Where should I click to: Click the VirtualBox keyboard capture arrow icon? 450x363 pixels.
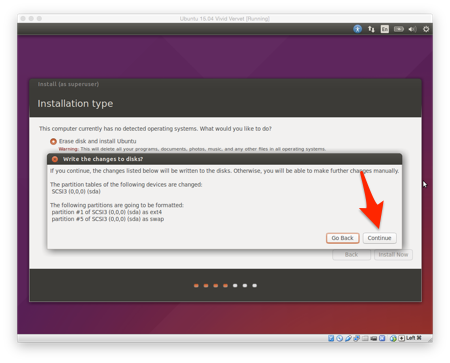[402, 338]
